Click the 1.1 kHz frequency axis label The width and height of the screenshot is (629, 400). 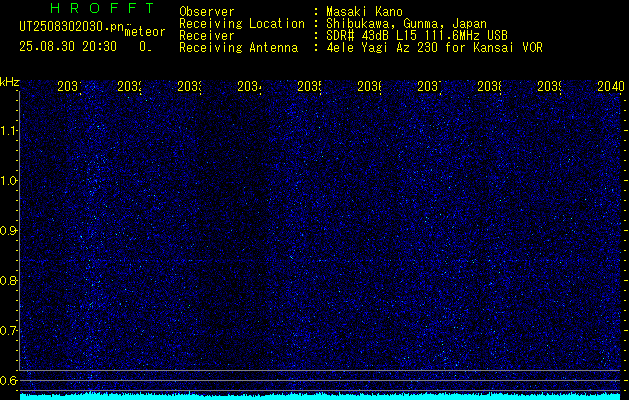[x=9, y=130]
